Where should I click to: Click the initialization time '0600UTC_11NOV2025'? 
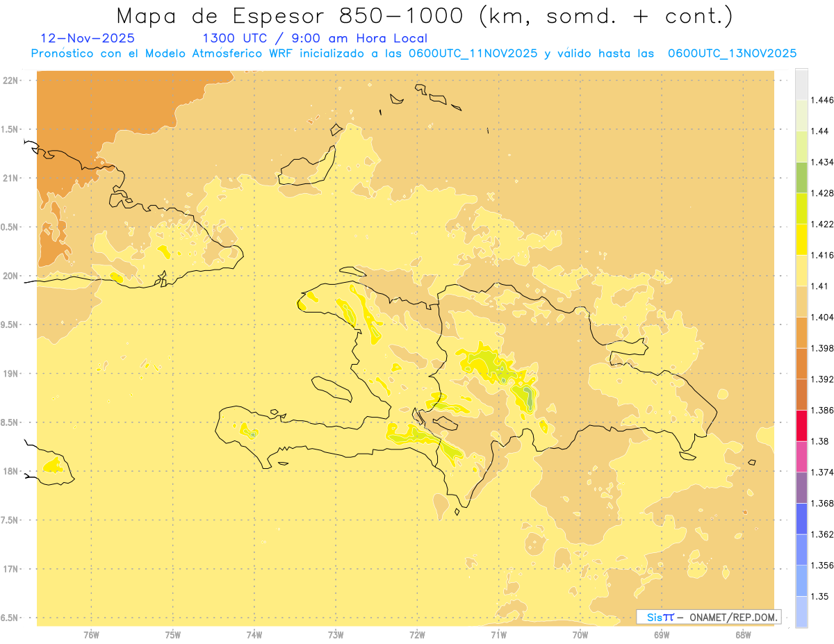pyautogui.click(x=475, y=53)
